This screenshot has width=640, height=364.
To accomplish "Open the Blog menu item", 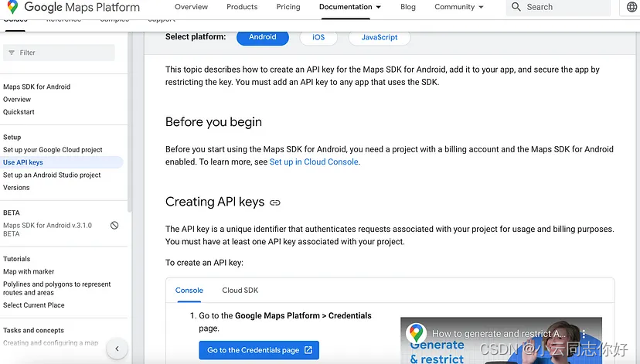I will coord(408,7).
